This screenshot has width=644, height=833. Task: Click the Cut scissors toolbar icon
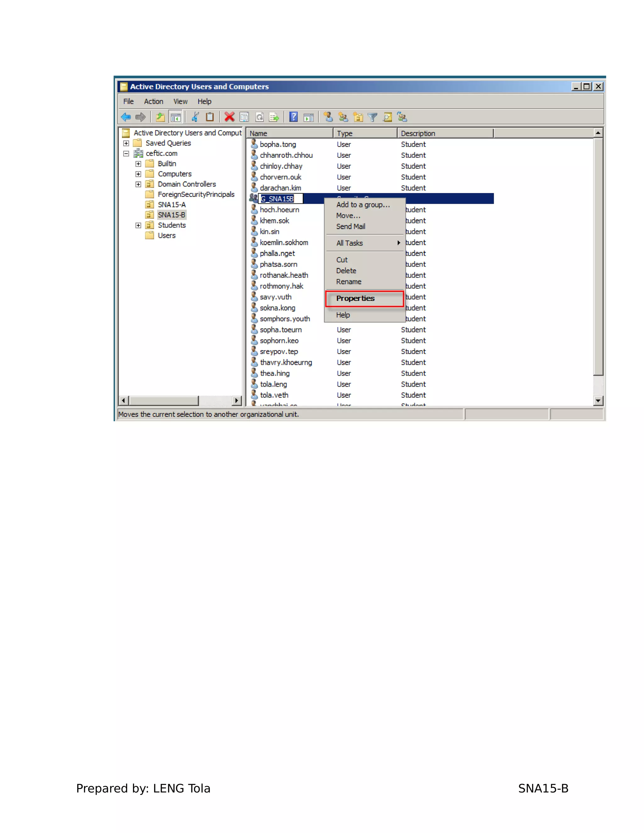[195, 117]
